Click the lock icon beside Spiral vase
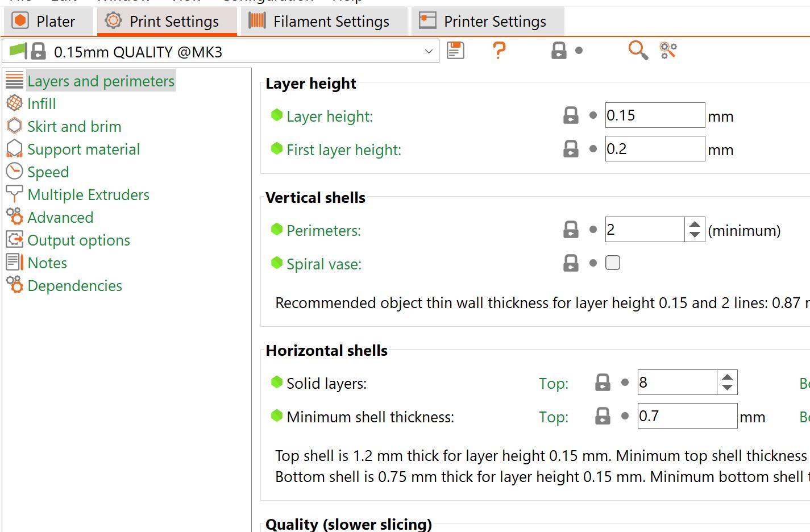 (x=571, y=264)
